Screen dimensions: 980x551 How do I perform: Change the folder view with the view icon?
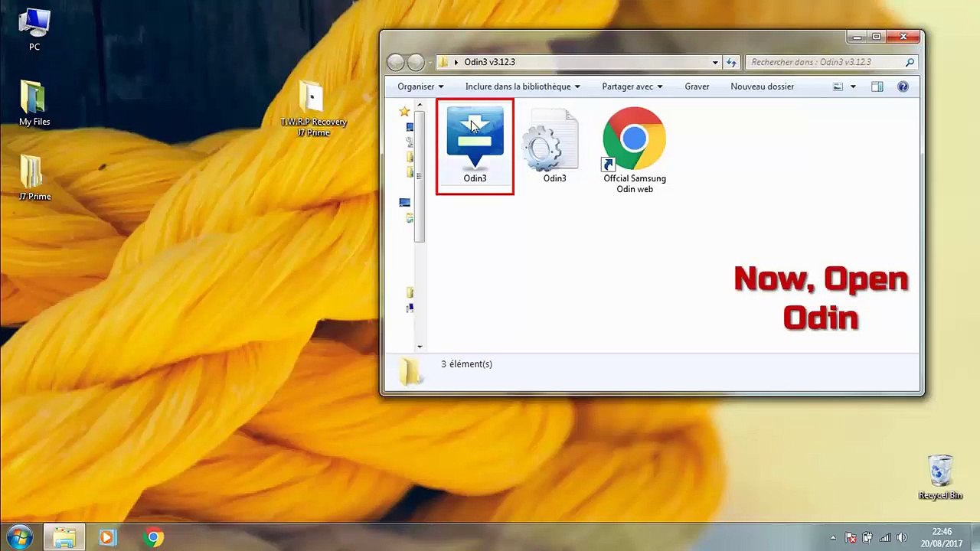pos(838,86)
